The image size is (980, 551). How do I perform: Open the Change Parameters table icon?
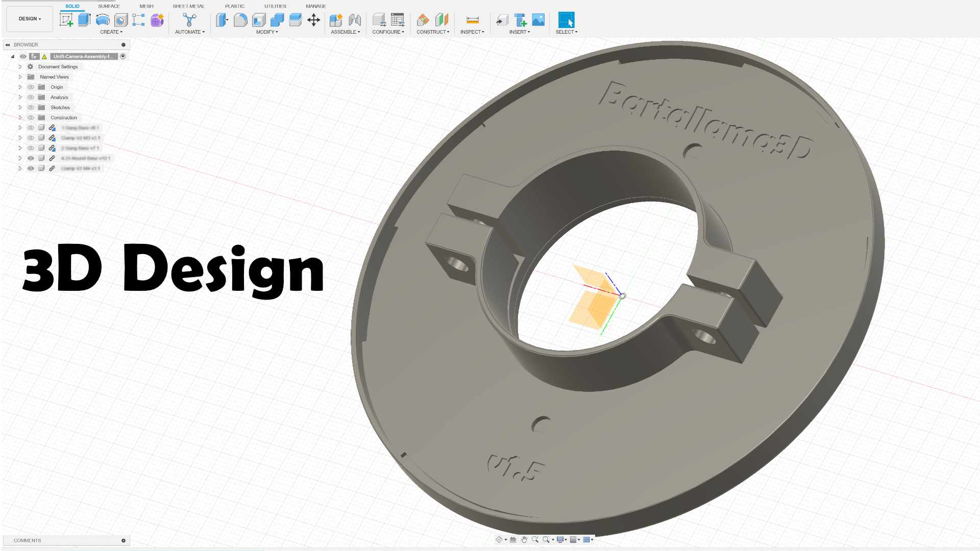click(398, 20)
